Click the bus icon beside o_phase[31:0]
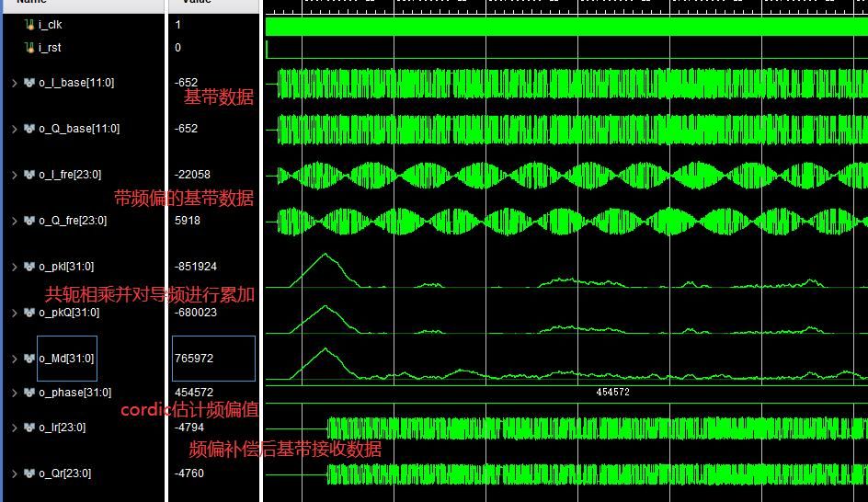868x502 pixels. click(29, 393)
